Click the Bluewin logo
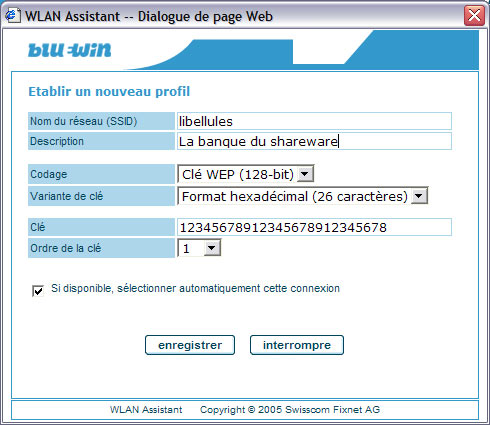 point(70,50)
